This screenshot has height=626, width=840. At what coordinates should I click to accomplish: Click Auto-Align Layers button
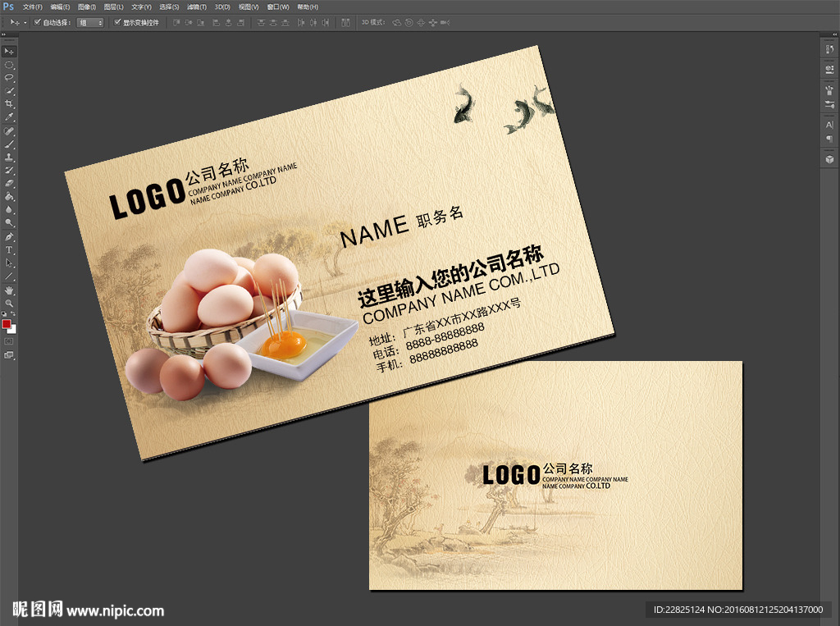345,22
